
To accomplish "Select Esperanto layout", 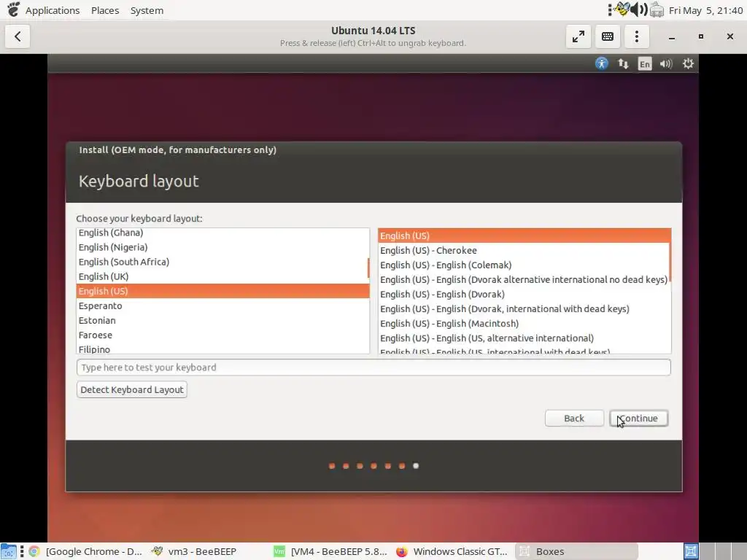I will point(222,306).
